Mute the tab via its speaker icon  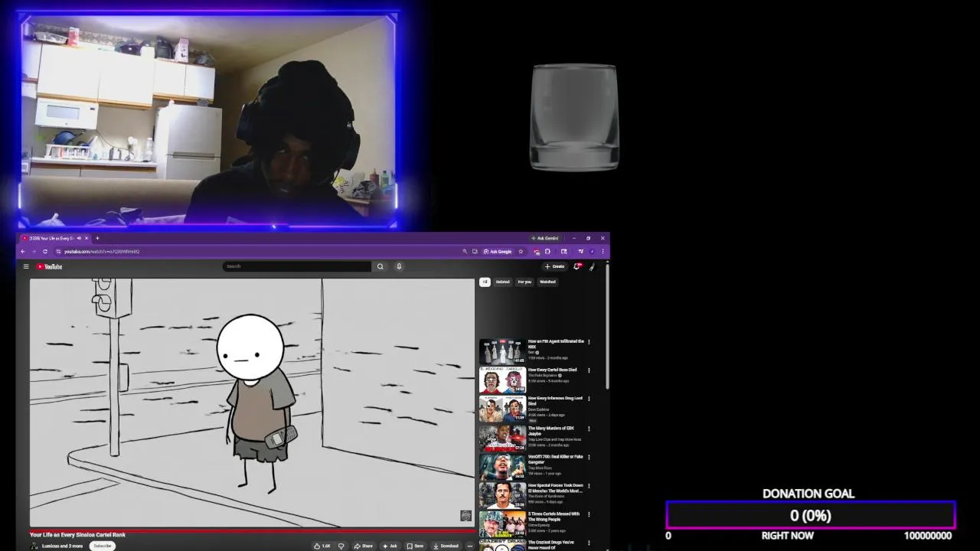click(x=79, y=238)
